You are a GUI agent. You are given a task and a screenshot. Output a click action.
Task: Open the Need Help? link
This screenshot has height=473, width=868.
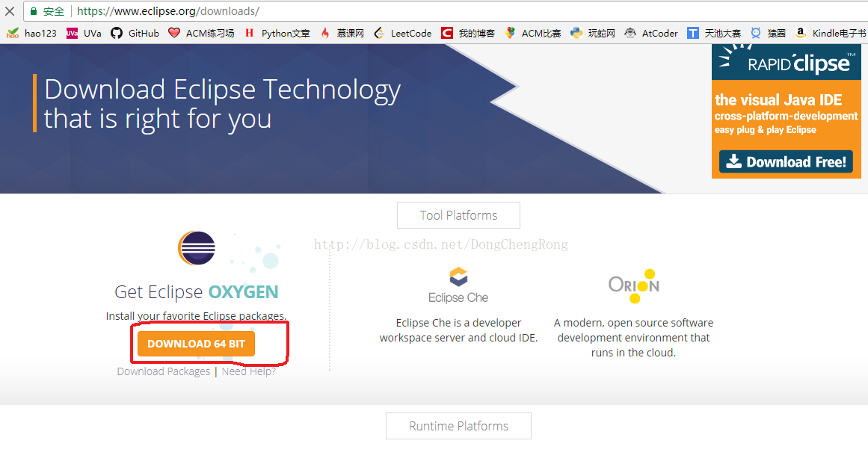[x=248, y=371]
